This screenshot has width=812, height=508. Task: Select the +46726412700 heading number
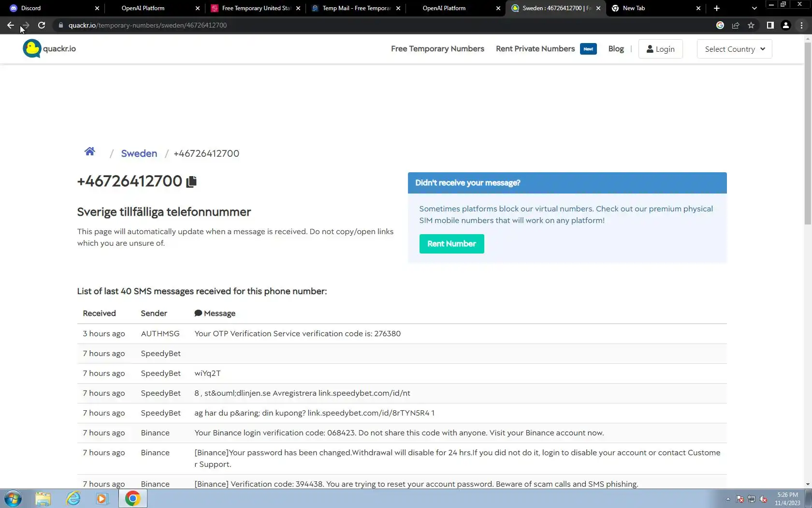click(x=130, y=181)
